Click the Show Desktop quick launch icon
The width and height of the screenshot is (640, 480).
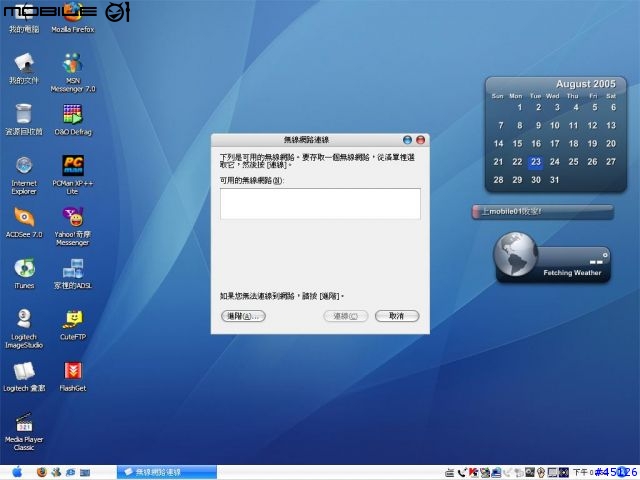click(85, 473)
